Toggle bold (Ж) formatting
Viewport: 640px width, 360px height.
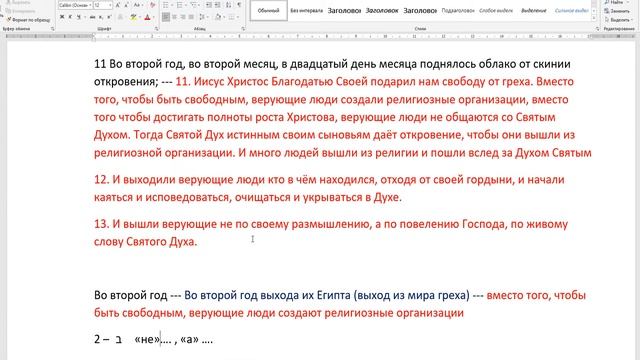(x=62, y=17)
